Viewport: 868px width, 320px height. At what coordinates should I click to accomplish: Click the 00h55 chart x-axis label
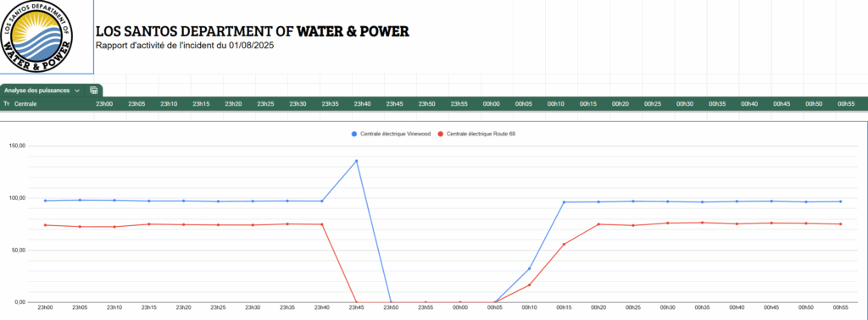(x=840, y=306)
